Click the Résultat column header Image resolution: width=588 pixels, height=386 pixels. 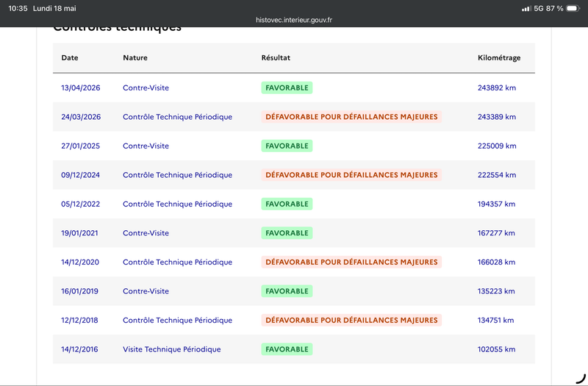click(276, 58)
